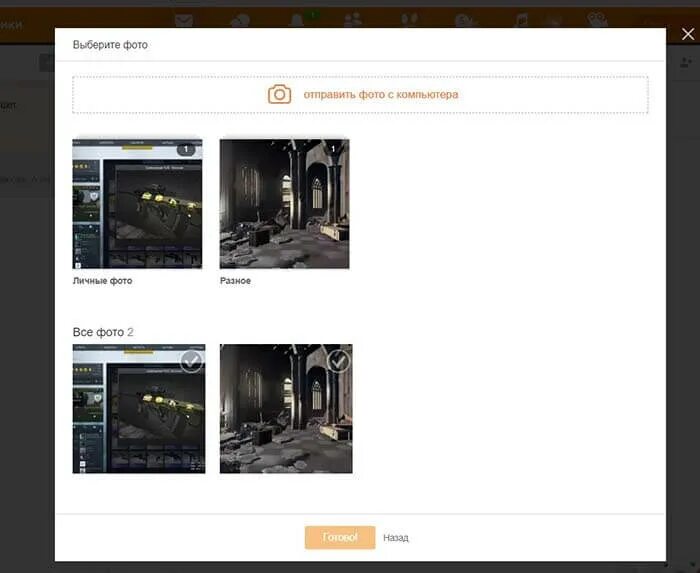Click photo count badge on 'Разное' album
The width and height of the screenshot is (700, 573).
(x=333, y=149)
